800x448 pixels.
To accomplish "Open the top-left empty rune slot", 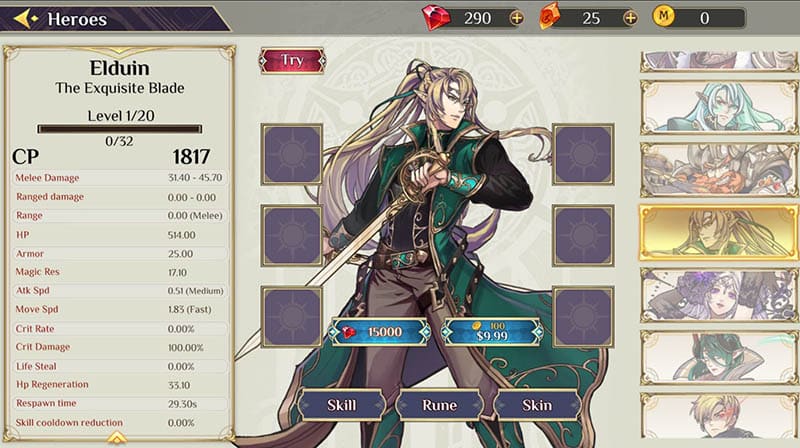I will click(292, 154).
